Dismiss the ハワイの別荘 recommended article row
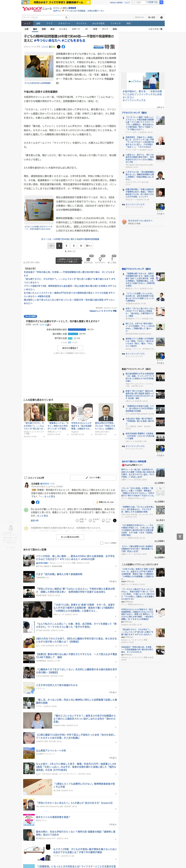186x868 pixels. click(116, 566)
